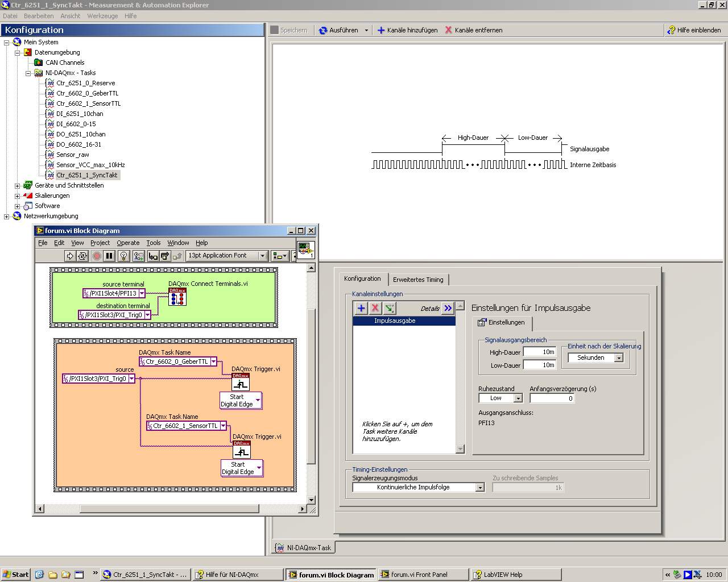The height and width of the screenshot is (582, 728).
Task: Click the Step Into debugging icon
Action: (153, 256)
